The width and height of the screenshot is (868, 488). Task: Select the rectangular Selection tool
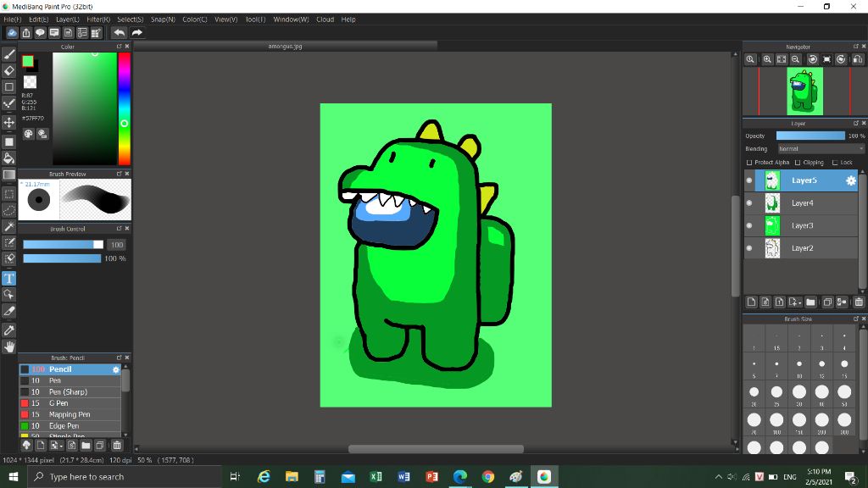point(8,194)
